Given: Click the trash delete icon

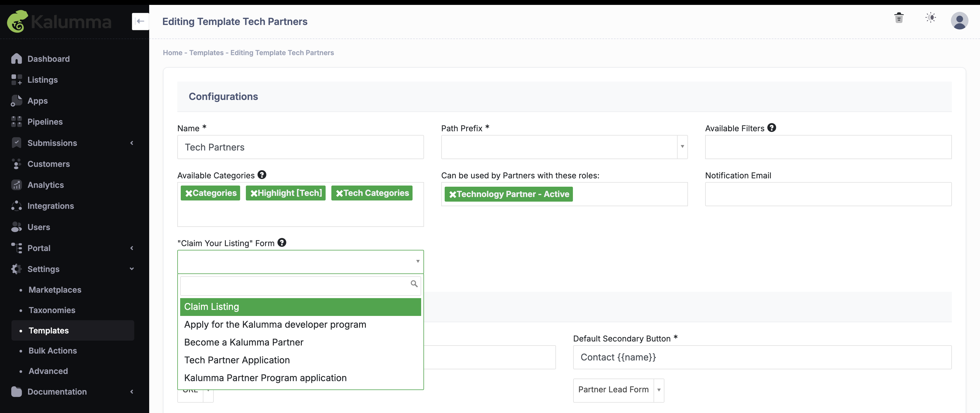Looking at the screenshot, I should coord(899,18).
